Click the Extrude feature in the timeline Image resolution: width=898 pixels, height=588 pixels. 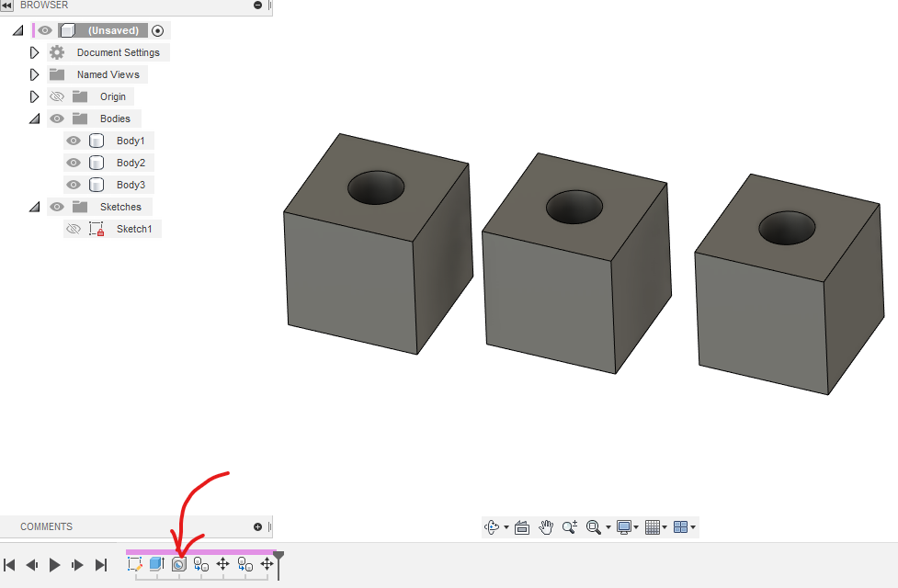pos(156,565)
